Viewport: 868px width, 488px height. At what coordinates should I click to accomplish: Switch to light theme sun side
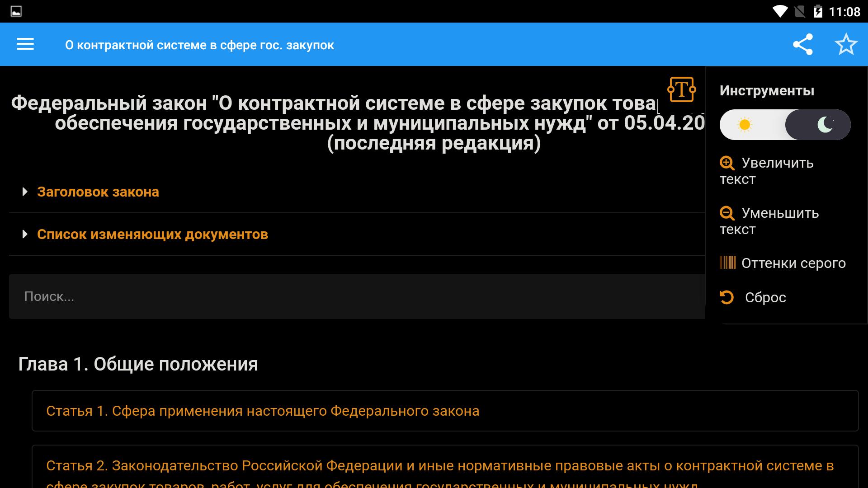coord(745,125)
